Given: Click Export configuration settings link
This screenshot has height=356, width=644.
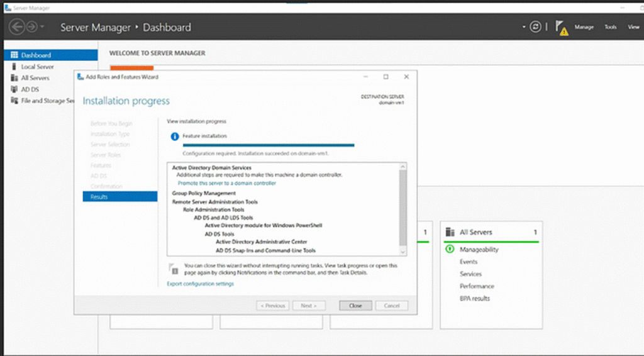Looking at the screenshot, I should click(x=200, y=284).
